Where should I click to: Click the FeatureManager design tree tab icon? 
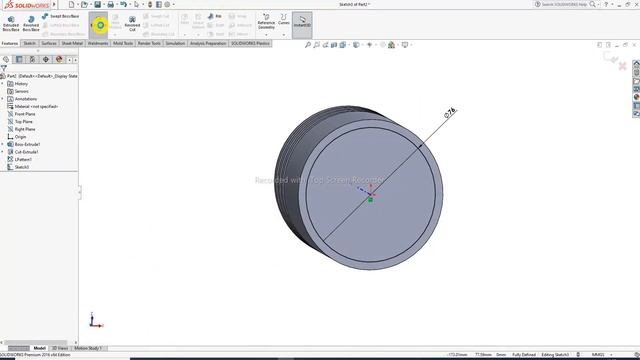point(6,60)
